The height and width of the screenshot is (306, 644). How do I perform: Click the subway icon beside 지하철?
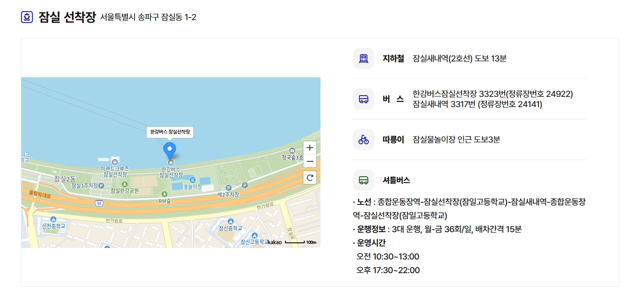click(x=363, y=58)
